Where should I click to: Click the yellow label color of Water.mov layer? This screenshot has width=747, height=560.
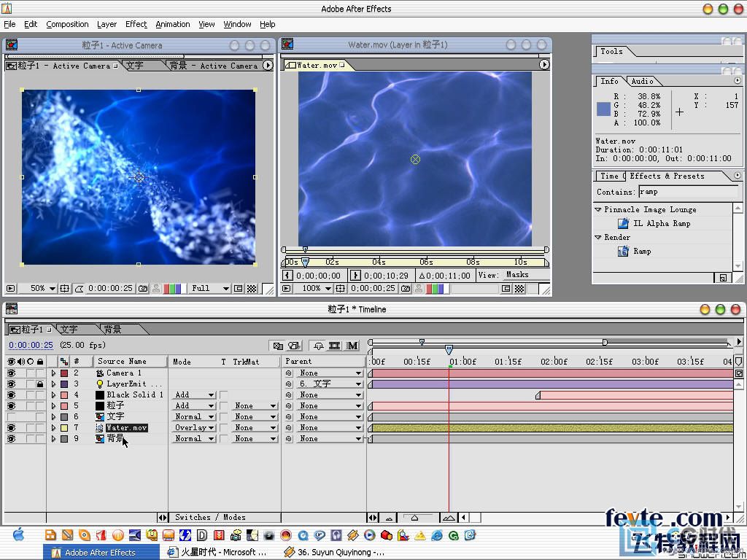(64, 427)
